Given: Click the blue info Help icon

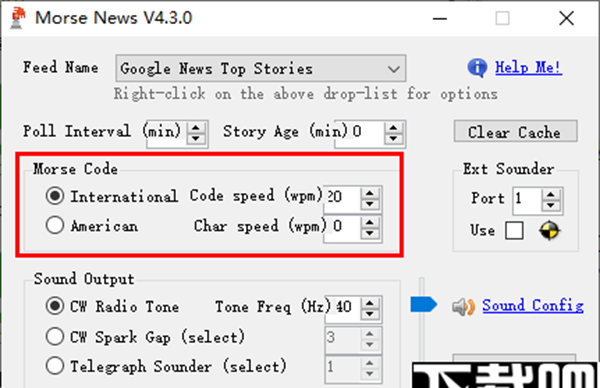Looking at the screenshot, I should click(x=477, y=68).
